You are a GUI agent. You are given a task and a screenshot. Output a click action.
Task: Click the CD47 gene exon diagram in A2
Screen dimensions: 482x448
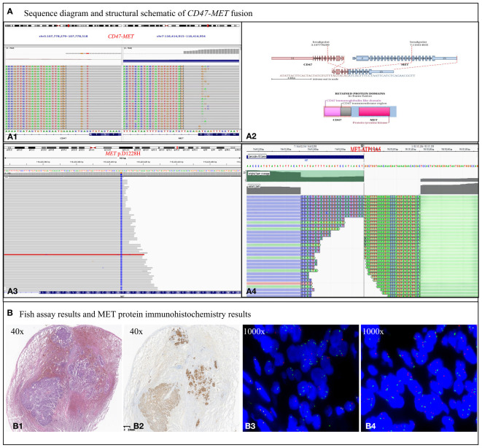click(308, 58)
